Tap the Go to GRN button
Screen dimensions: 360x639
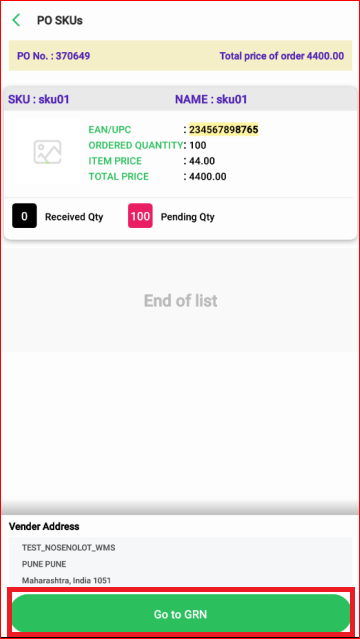[x=181, y=614]
